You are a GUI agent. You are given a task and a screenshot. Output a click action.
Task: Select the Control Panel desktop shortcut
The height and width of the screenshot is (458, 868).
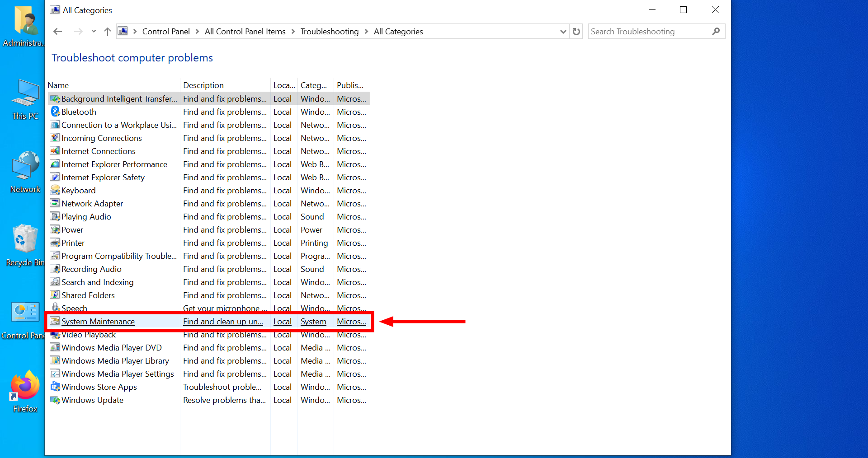pyautogui.click(x=24, y=320)
